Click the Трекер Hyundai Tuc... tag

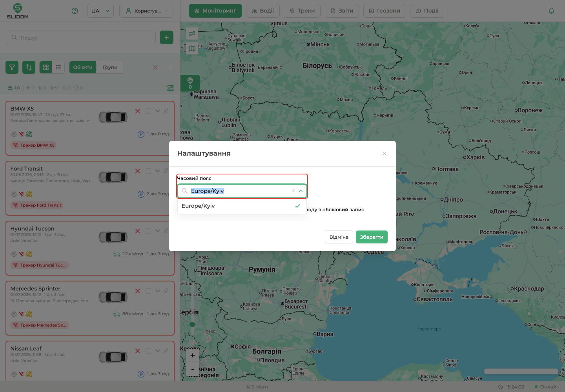click(40, 265)
